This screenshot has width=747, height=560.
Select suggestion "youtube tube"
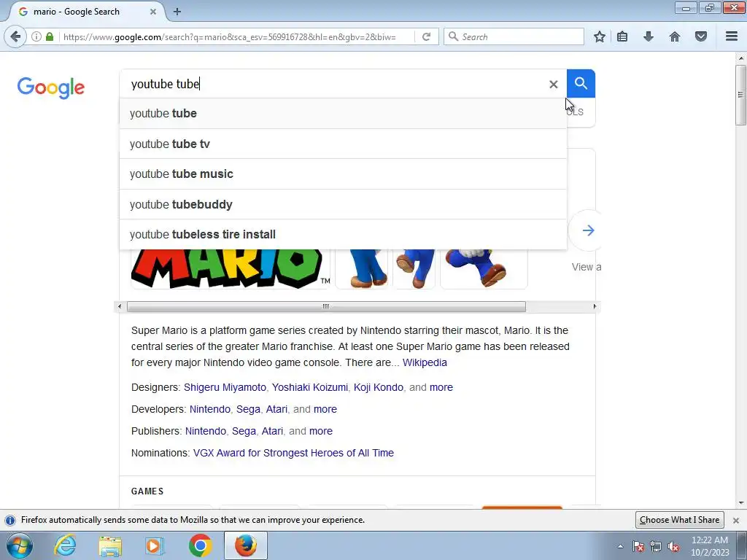[x=343, y=113]
